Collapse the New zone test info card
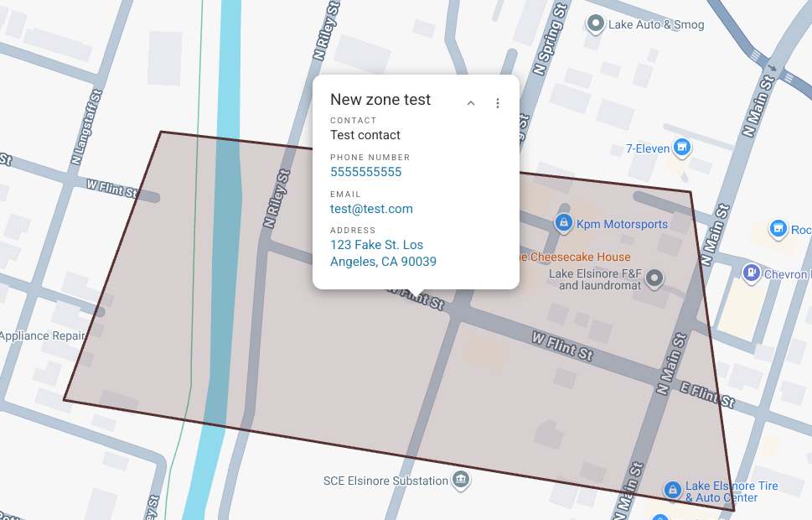The height and width of the screenshot is (520, 812). click(471, 103)
